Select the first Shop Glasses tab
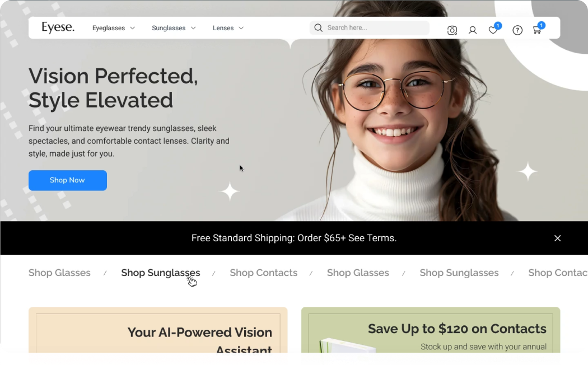The width and height of the screenshot is (588, 365). pyautogui.click(x=59, y=273)
